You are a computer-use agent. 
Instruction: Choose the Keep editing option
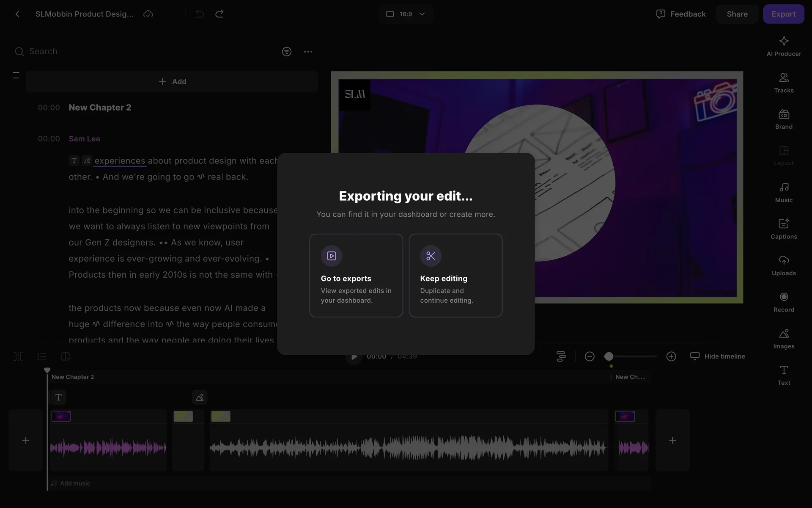455,275
